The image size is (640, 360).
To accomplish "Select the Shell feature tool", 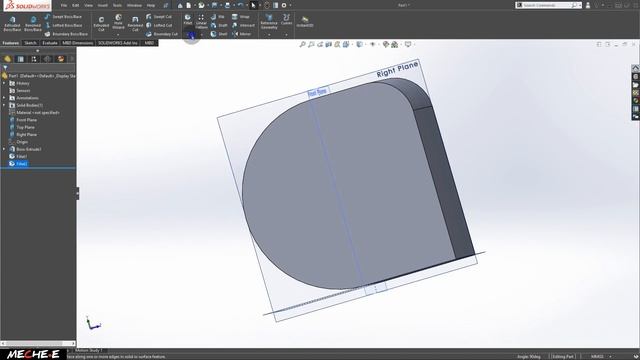I will pos(219,34).
